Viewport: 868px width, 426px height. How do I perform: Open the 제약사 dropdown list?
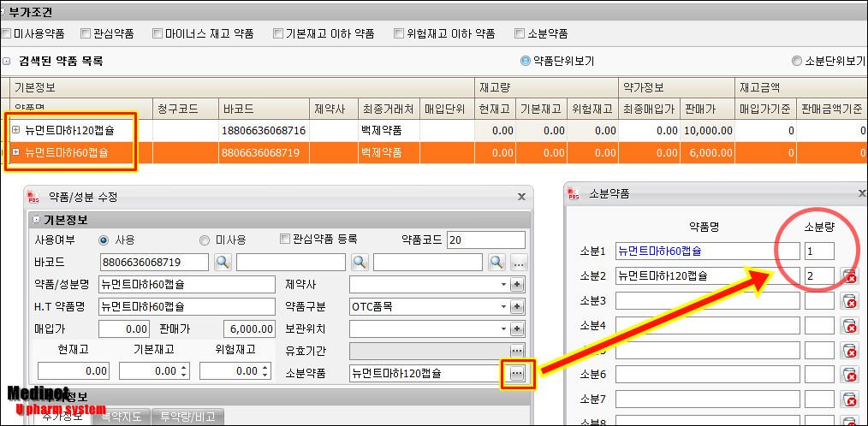[502, 284]
